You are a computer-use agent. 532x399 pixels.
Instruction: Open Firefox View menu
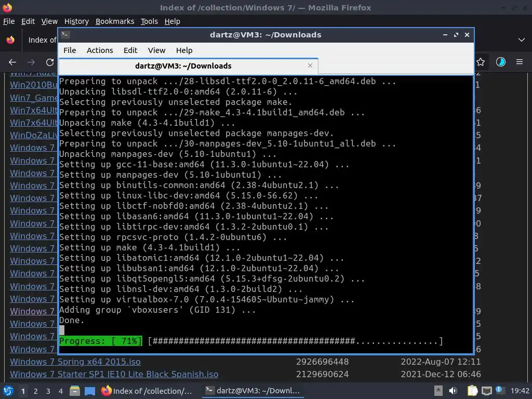click(49, 21)
